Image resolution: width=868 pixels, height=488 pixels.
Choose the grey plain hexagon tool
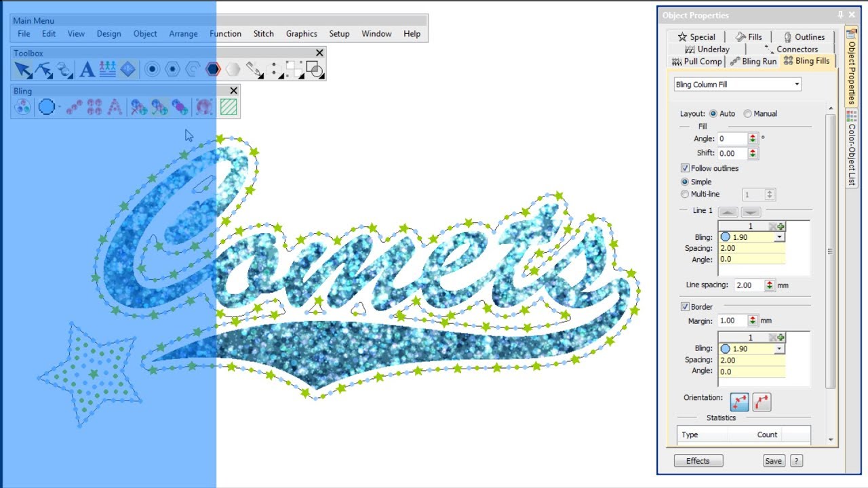(x=233, y=69)
